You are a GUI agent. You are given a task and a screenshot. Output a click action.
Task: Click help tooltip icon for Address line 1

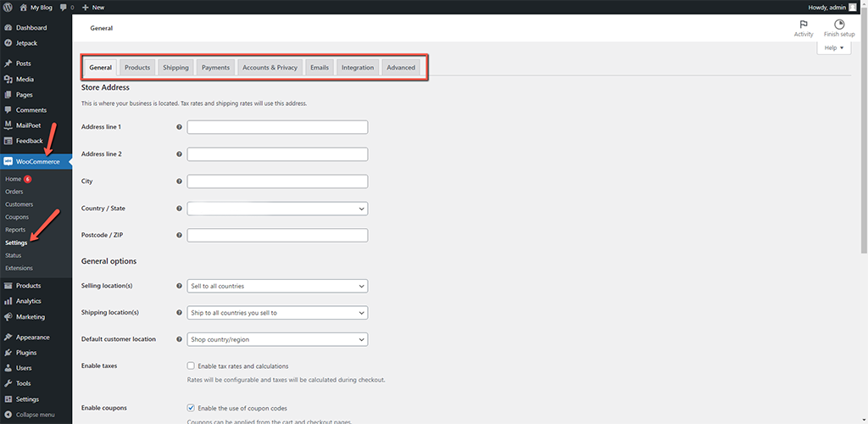[x=179, y=127]
